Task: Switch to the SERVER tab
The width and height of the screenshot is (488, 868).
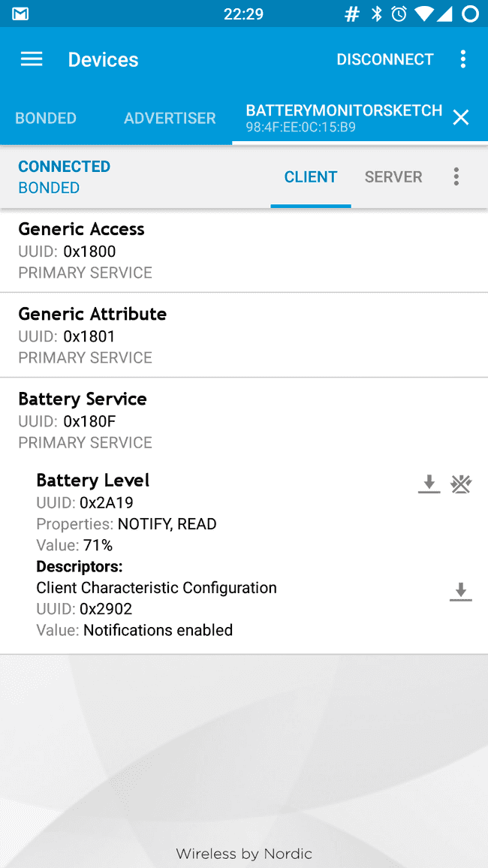Action: 393,176
